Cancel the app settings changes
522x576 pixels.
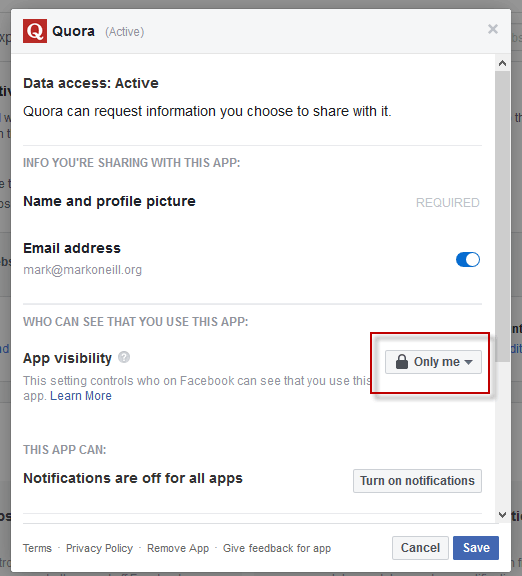click(420, 548)
